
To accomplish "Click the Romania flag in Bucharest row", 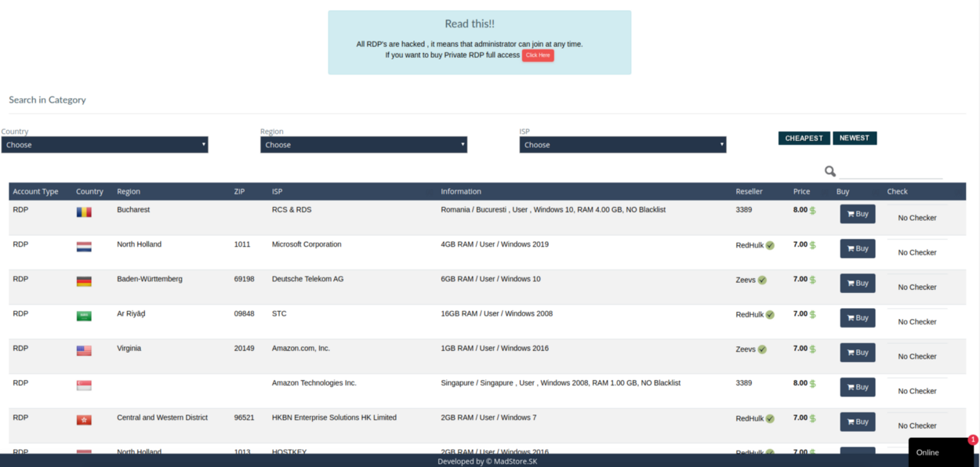I will pyautogui.click(x=84, y=212).
